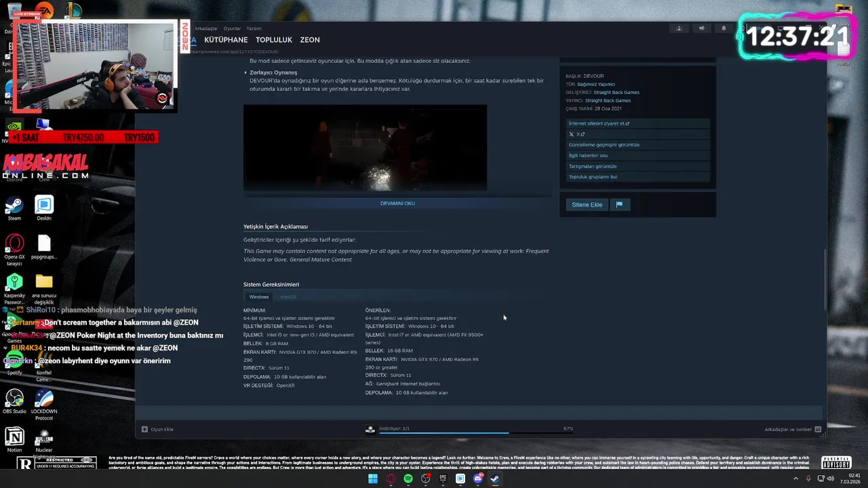
Task: Open the Notion desktop shortcut
Action: click(14, 439)
